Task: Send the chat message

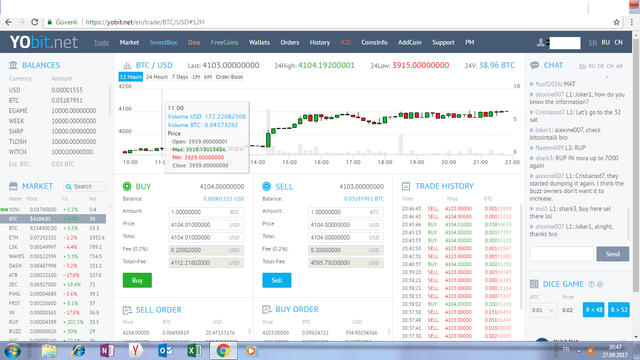Action: pos(612,254)
